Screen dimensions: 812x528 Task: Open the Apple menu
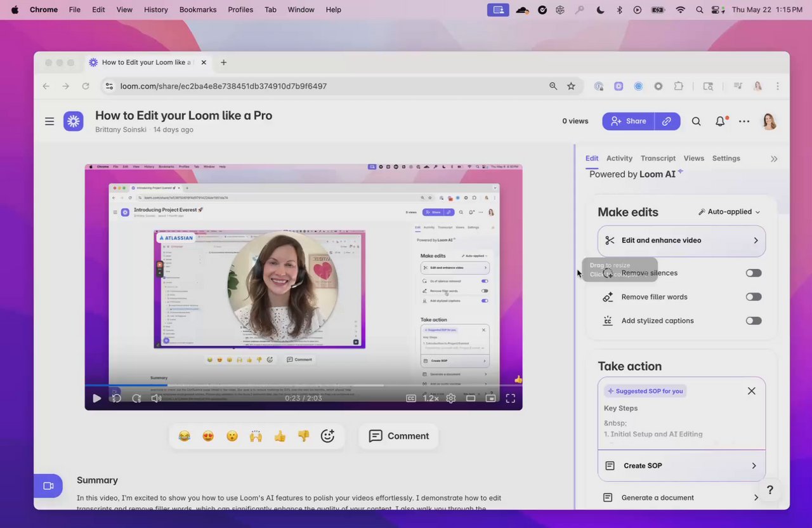(15, 10)
